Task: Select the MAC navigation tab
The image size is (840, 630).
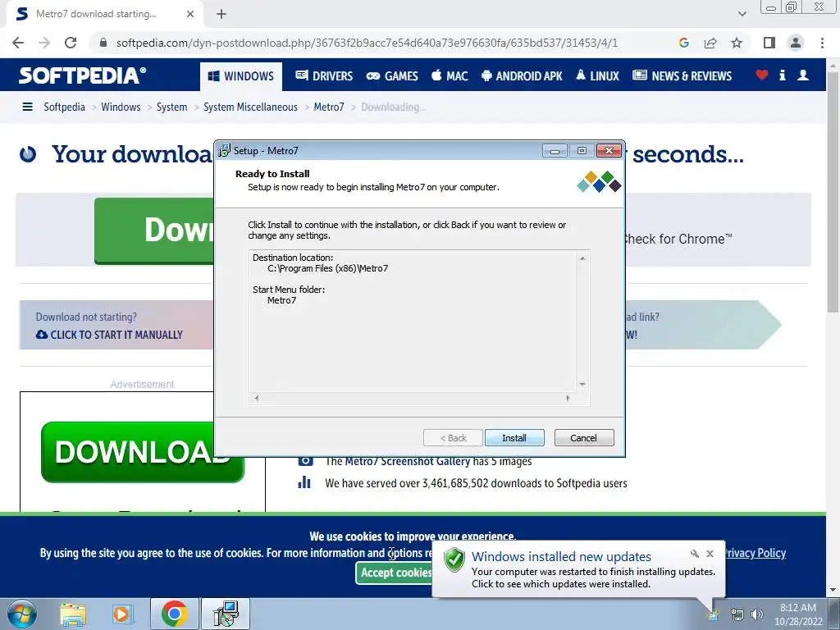Action: (450, 76)
